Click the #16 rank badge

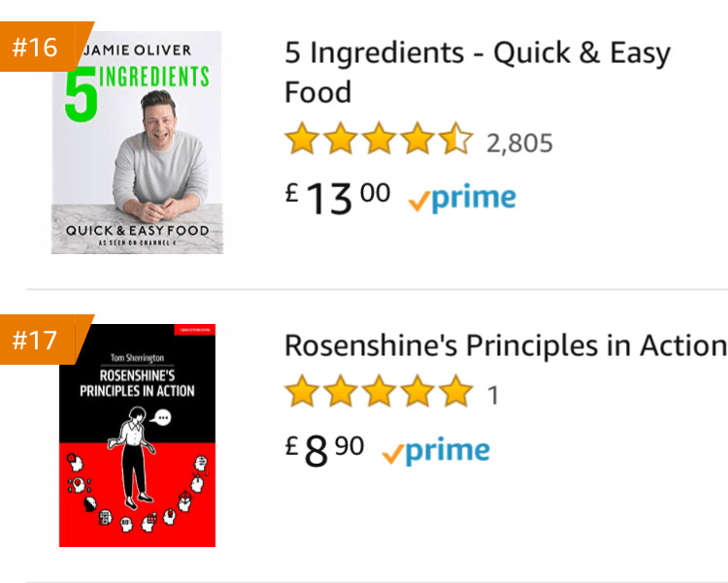tap(37, 47)
